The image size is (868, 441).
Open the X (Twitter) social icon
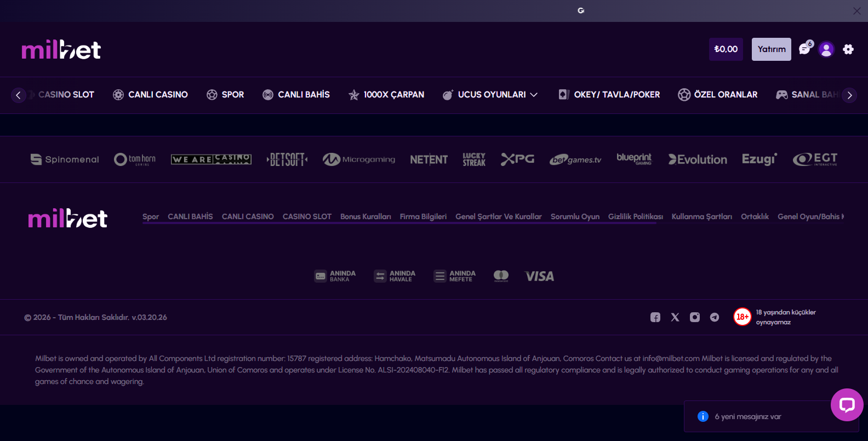(675, 317)
